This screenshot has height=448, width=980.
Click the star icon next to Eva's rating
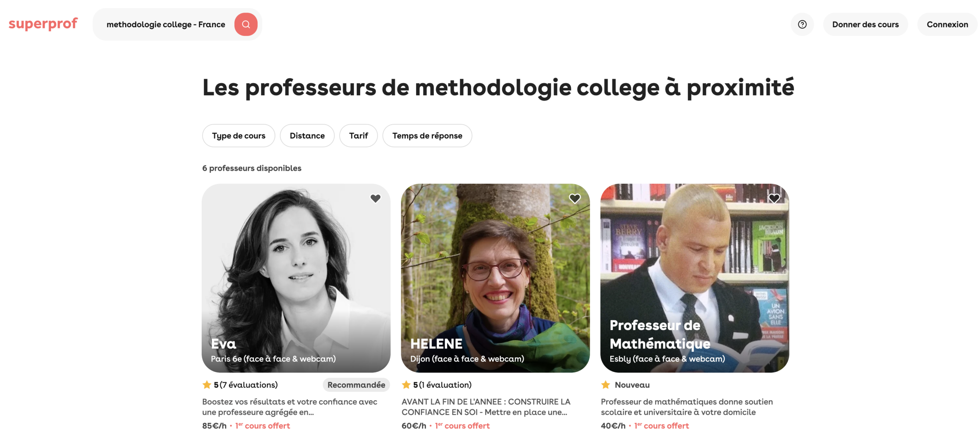pos(206,384)
